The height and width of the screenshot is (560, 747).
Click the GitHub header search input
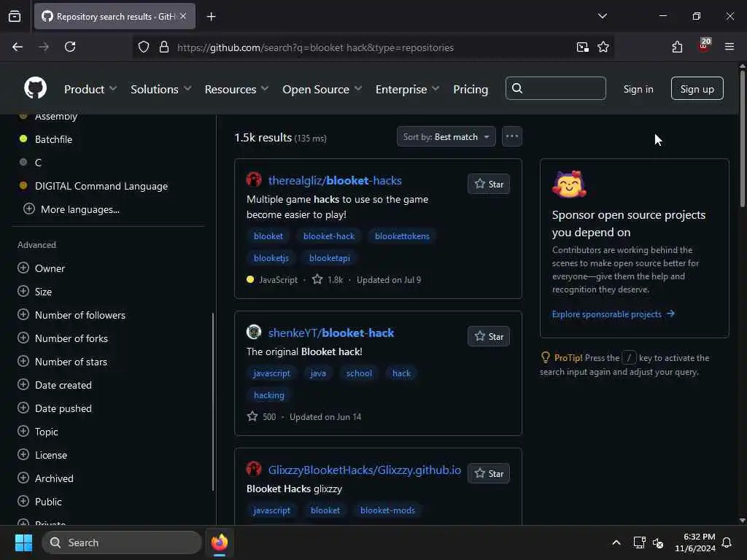click(x=555, y=88)
